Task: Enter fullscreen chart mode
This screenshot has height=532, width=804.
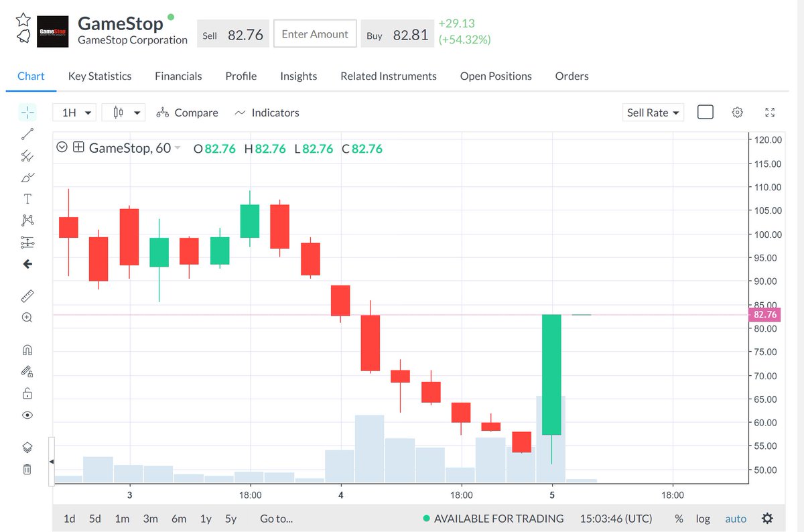Action: coord(770,112)
